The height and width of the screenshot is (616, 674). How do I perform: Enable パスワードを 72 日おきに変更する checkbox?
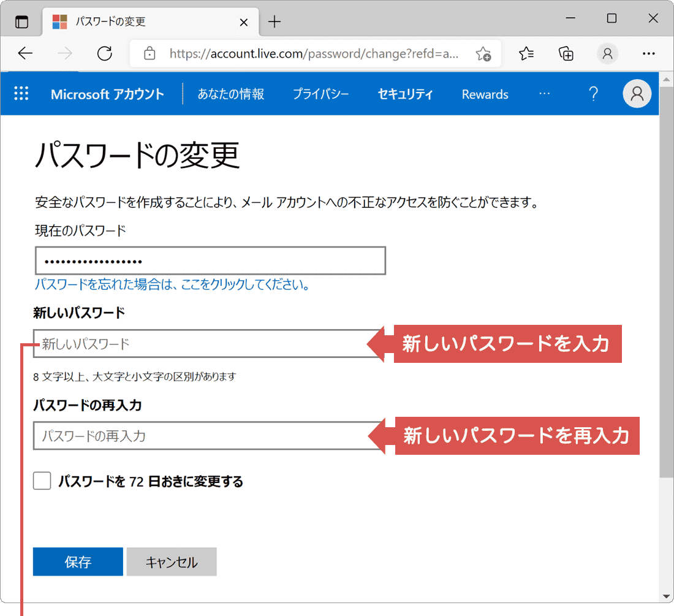coord(41,481)
